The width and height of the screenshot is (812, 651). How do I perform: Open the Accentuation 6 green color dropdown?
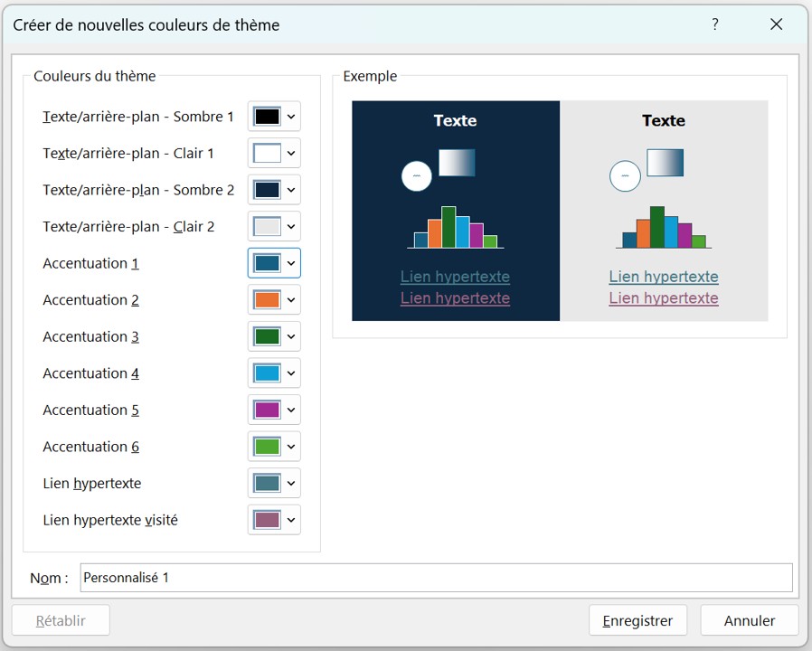[274, 447]
